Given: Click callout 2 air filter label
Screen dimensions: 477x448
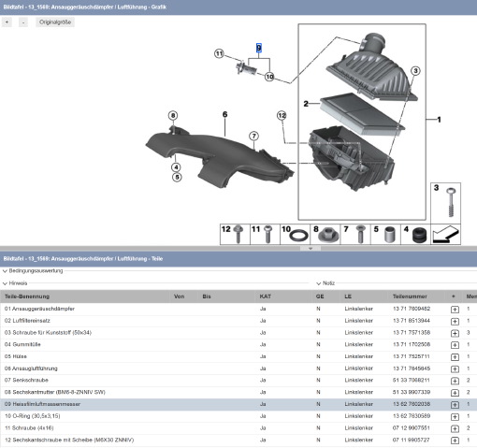Looking at the screenshot, I should (306, 104).
